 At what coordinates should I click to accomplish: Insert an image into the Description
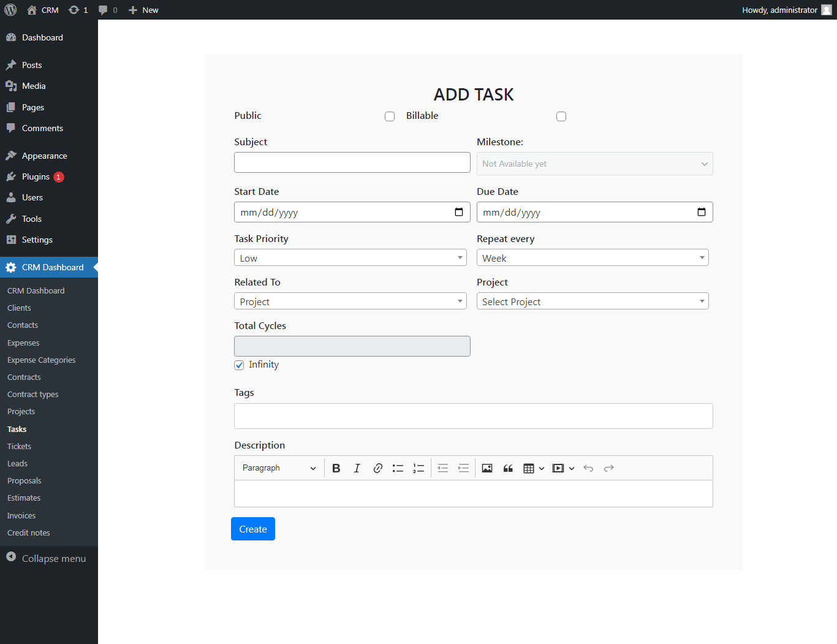487,468
